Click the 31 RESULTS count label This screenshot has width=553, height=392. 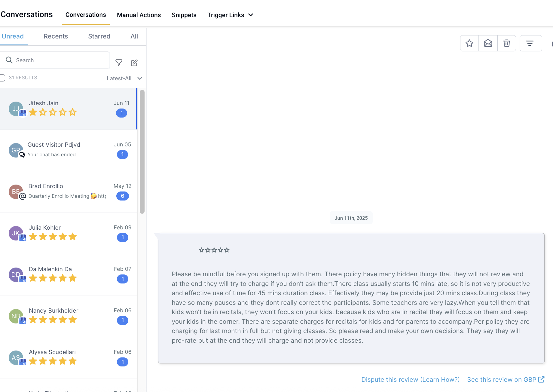point(23,78)
